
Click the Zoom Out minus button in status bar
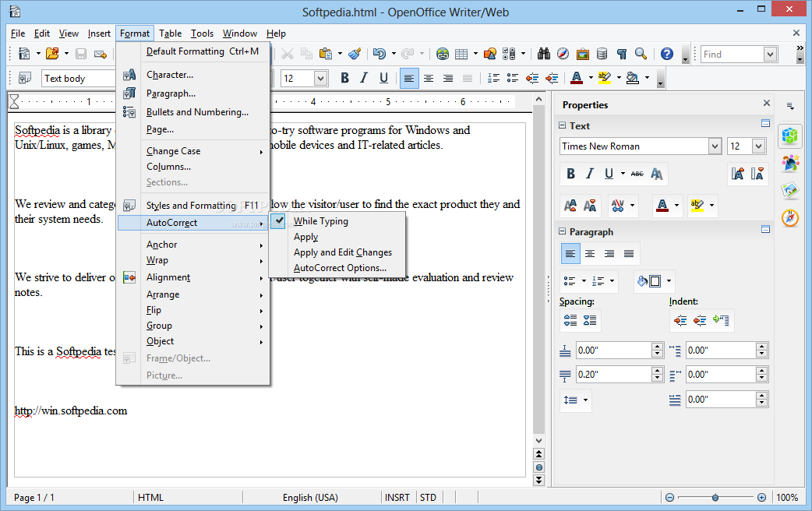click(669, 498)
